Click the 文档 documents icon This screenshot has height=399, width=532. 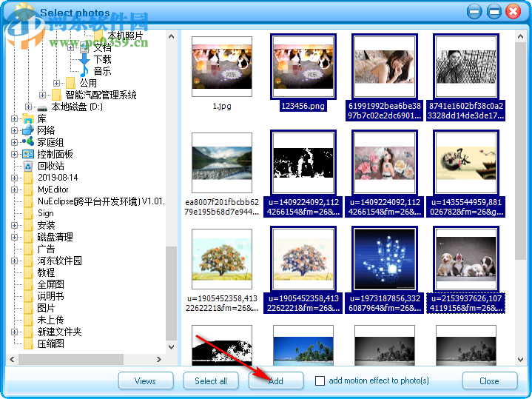(84, 47)
